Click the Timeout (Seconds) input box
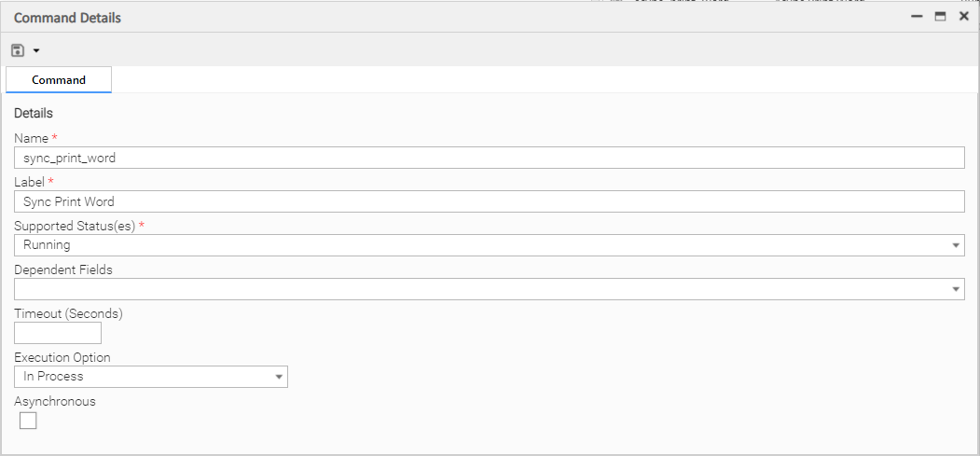Image resolution: width=980 pixels, height=456 pixels. (58, 333)
